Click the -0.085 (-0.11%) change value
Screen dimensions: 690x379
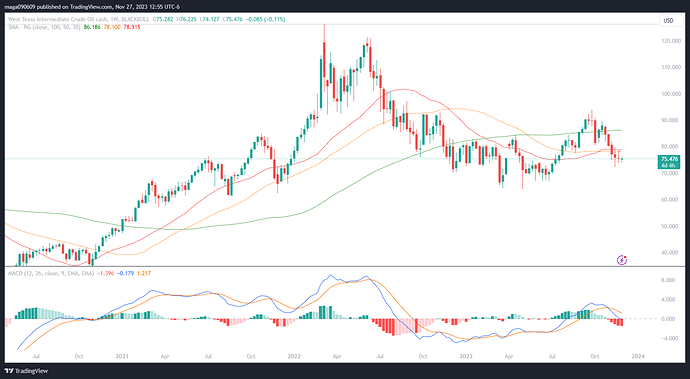(x=265, y=19)
